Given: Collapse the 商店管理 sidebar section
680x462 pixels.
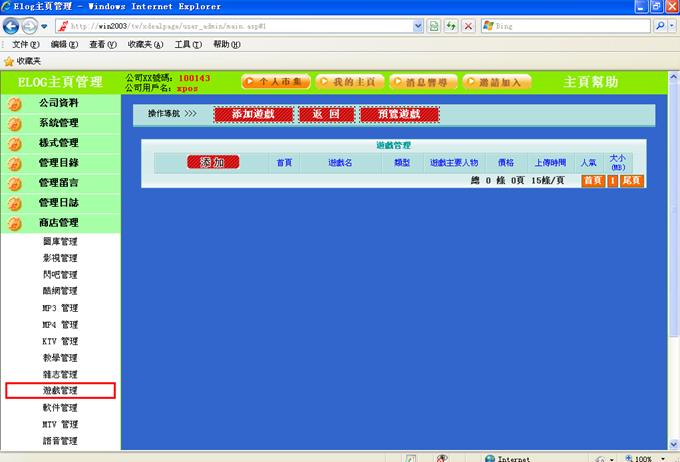Looking at the screenshot, I should click(59, 223).
